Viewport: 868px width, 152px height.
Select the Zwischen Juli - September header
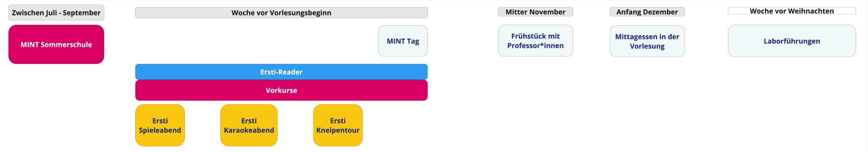tap(56, 13)
